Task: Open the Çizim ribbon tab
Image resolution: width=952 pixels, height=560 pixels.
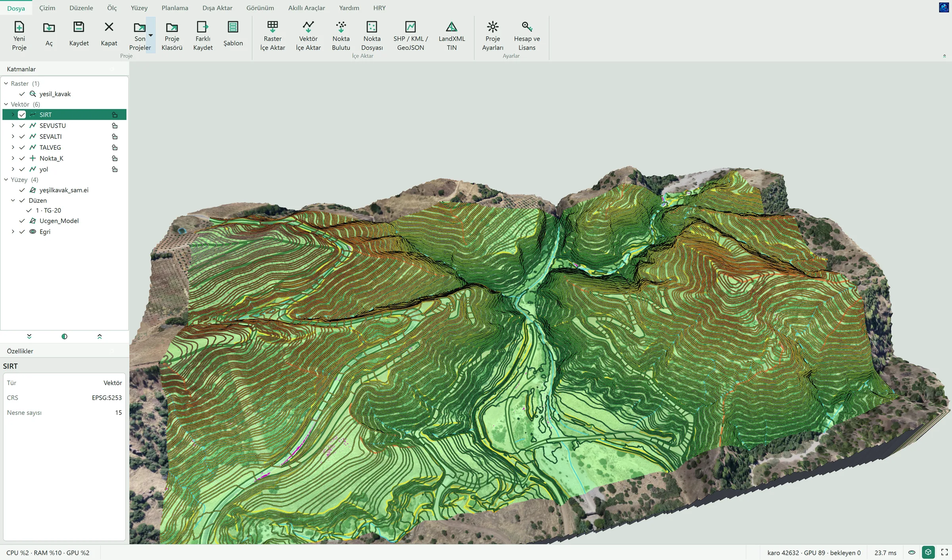Action: pos(47,8)
